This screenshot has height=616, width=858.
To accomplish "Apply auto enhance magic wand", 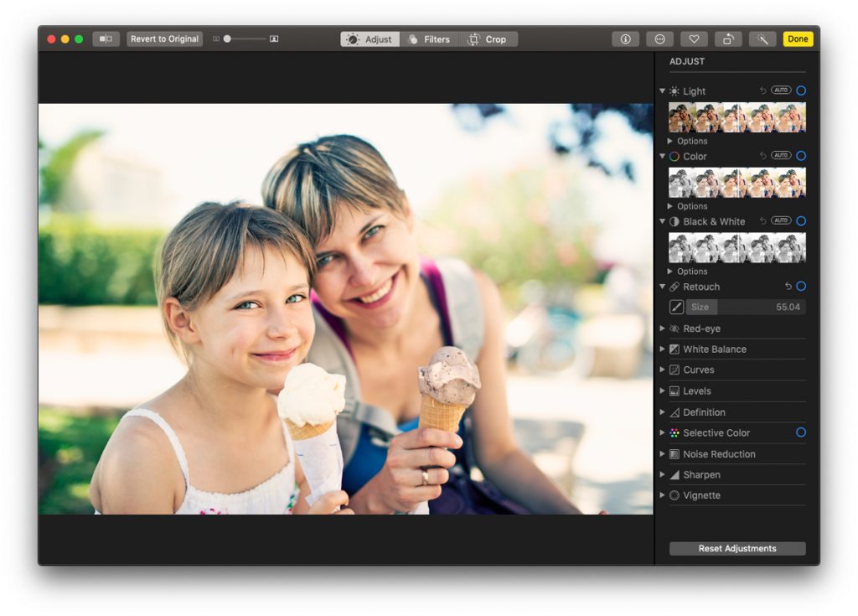I will pyautogui.click(x=762, y=39).
